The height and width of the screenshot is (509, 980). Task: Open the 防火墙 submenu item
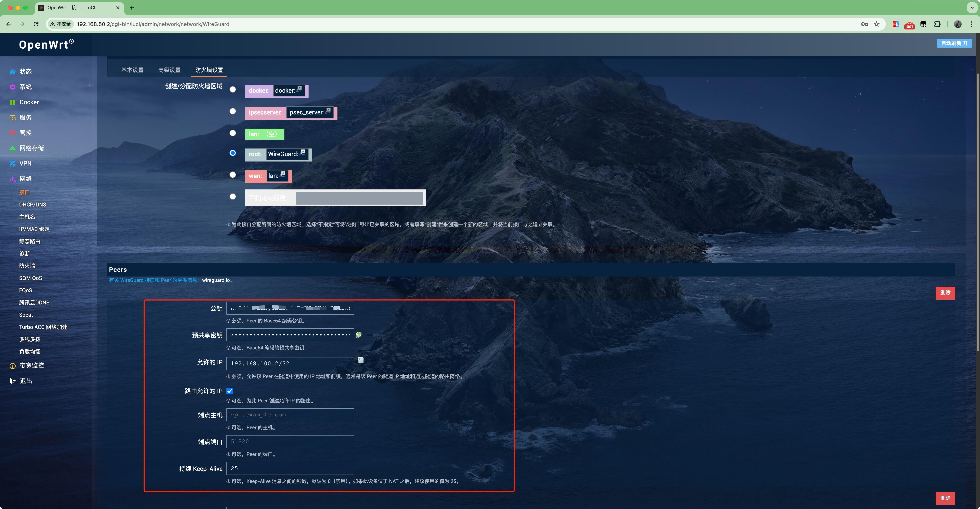27,266
